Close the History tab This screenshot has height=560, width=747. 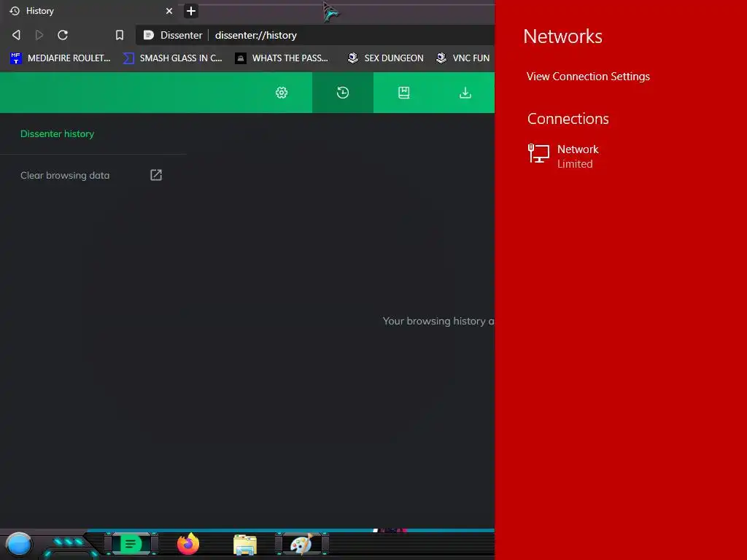(x=169, y=11)
